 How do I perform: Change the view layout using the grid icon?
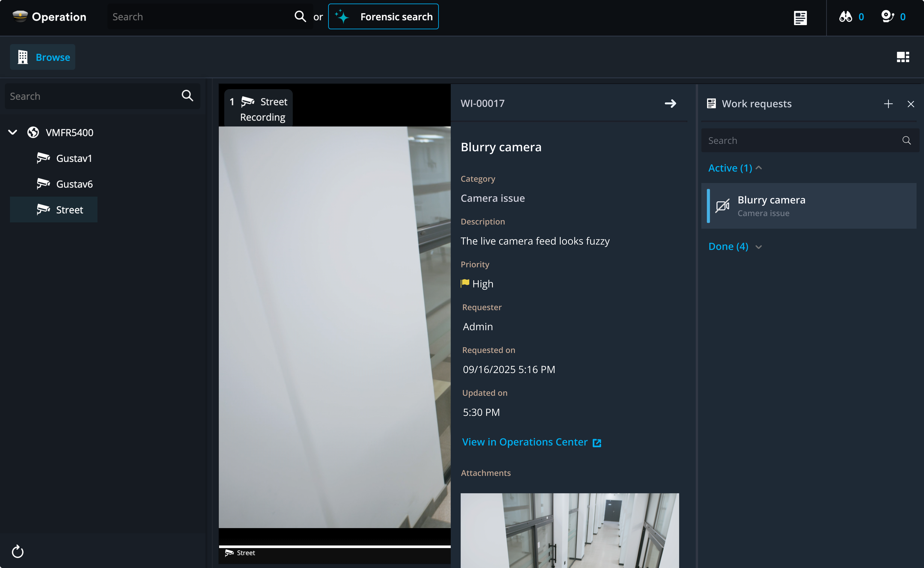click(x=903, y=57)
